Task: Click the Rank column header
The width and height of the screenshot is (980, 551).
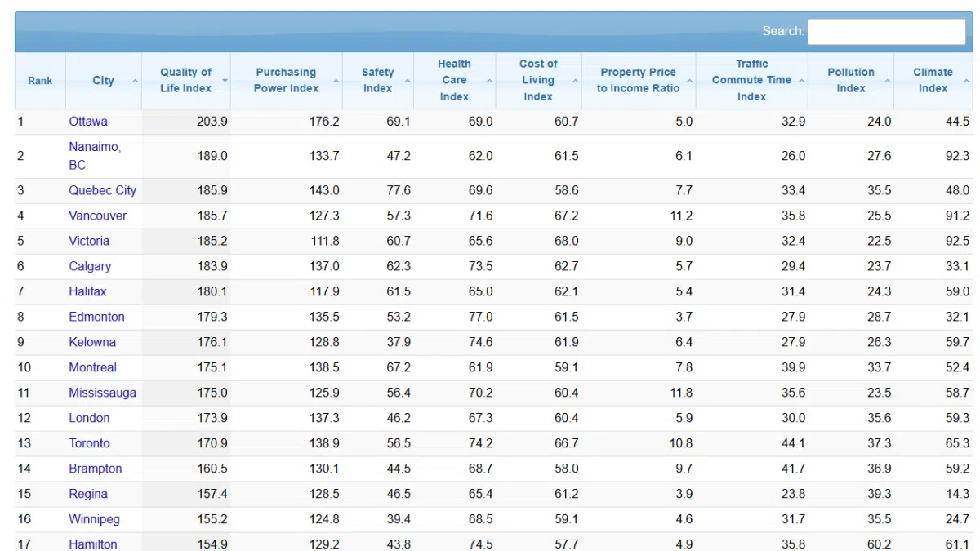Action: pos(40,81)
